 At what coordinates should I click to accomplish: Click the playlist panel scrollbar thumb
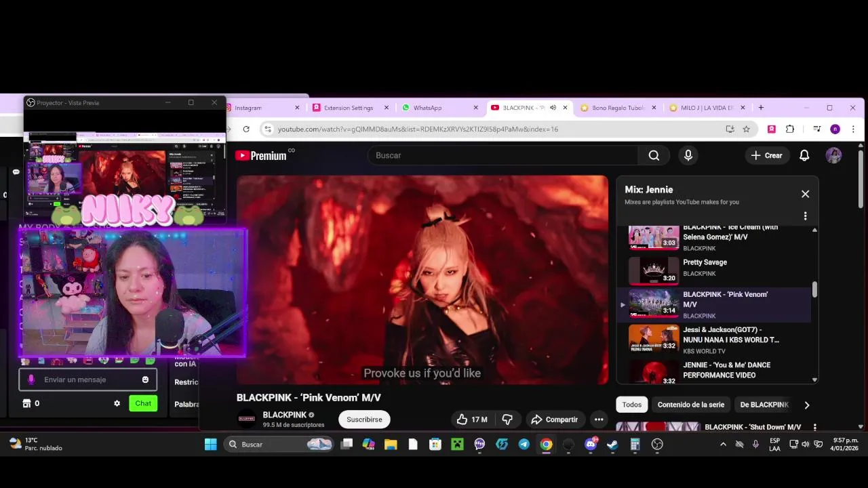(814, 289)
